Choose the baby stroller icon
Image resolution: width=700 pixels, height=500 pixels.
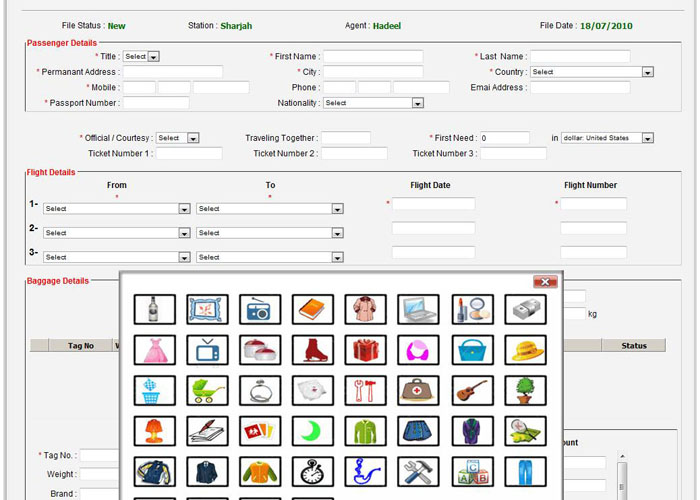[x=207, y=390]
